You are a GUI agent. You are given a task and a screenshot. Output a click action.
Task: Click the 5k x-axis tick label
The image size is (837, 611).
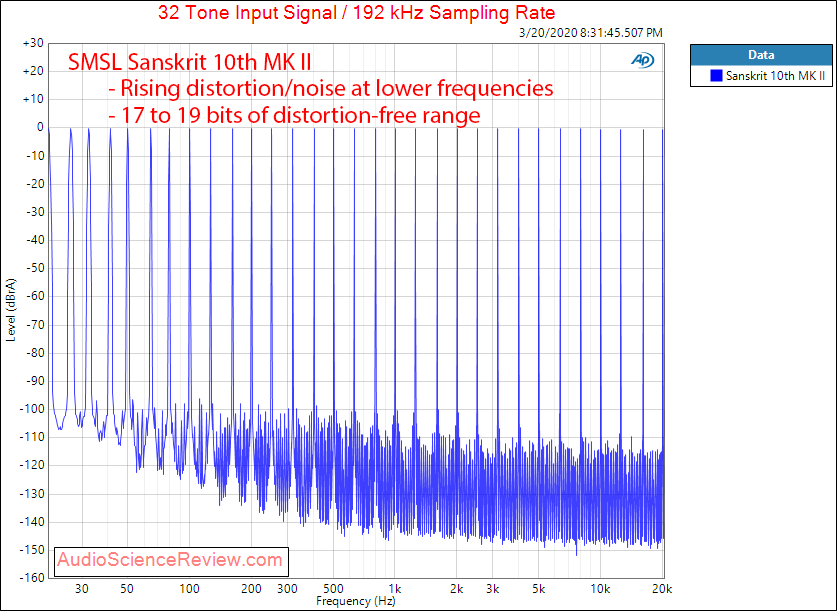[538, 589]
